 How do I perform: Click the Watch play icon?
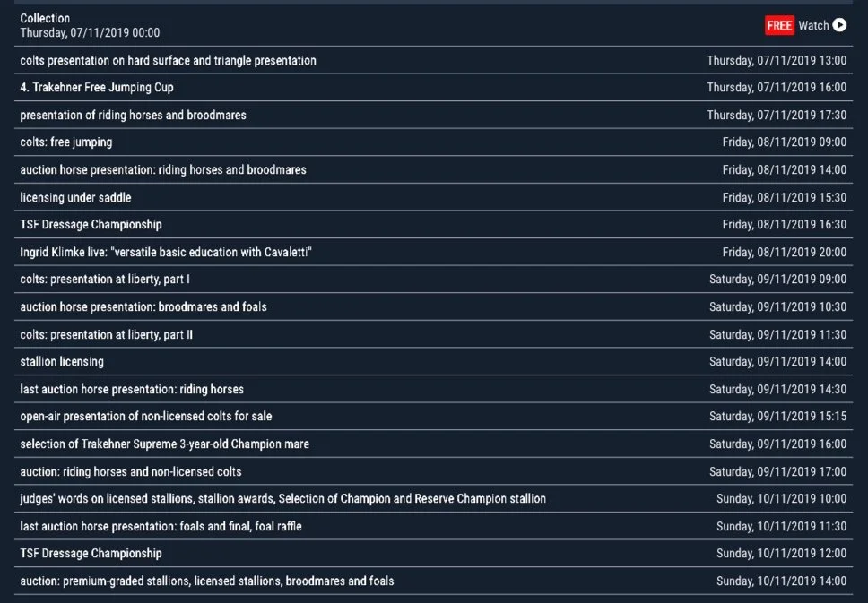pos(839,25)
